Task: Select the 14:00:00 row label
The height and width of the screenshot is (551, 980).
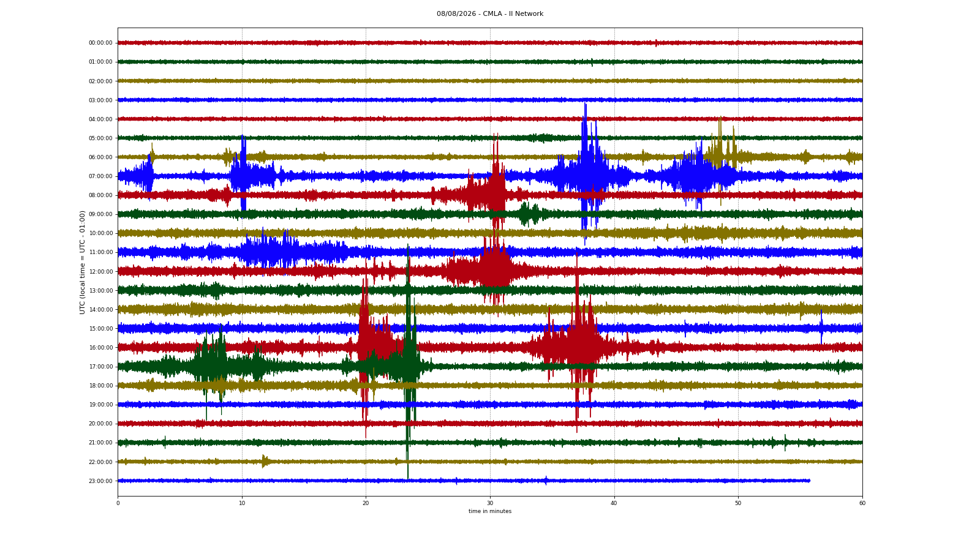Action: click(100, 309)
